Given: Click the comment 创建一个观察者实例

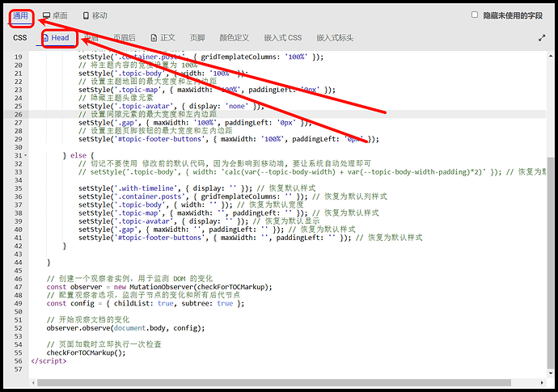Looking at the screenshot, I should [129, 279].
